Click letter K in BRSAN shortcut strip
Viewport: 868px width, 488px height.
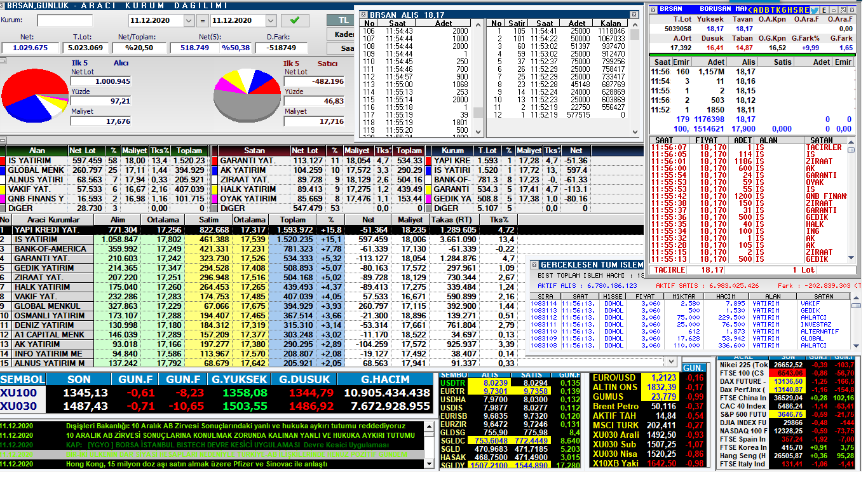click(778, 10)
